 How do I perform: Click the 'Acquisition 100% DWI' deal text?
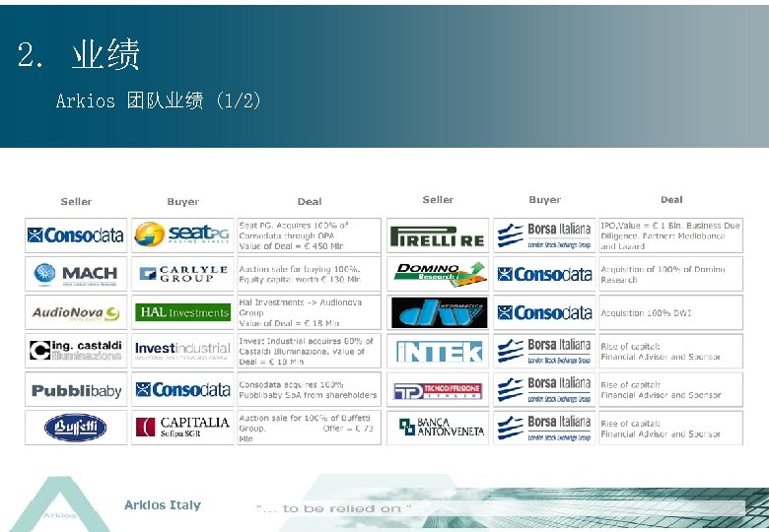(x=646, y=313)
